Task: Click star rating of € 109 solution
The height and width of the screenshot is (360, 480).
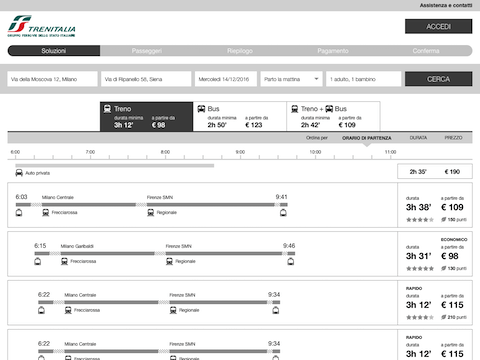Action: tap(420, 220)
